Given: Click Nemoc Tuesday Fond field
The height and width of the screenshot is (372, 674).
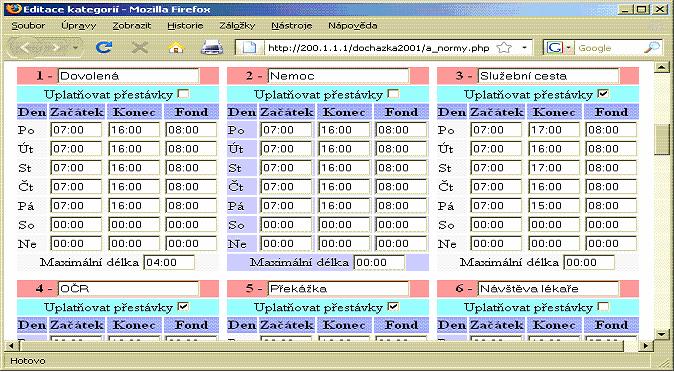Looking at the screenshot, I should tap(401, 149).
